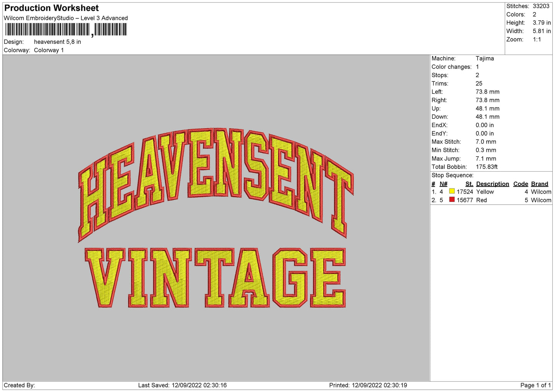The width and height of the screenshot is (555, 392).
Task: Click the Left value 73.8 mm
Action: click(487, 92)
